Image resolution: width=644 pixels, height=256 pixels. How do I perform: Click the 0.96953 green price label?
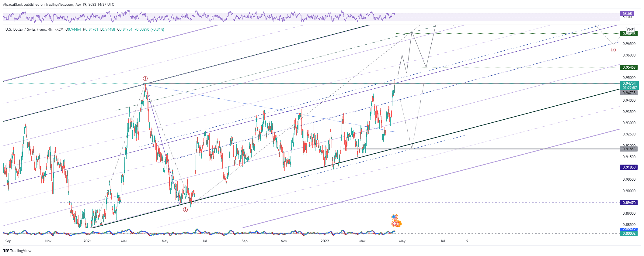click(629, 34)
